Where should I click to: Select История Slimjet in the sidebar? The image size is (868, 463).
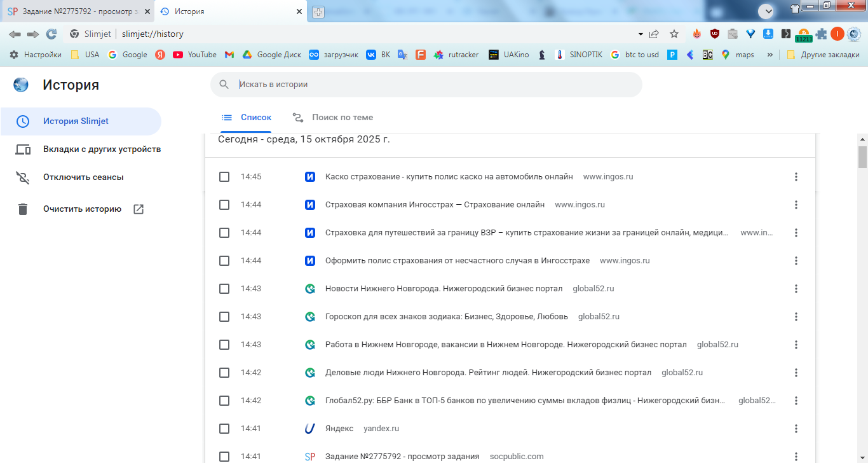(x=81, y=121)
